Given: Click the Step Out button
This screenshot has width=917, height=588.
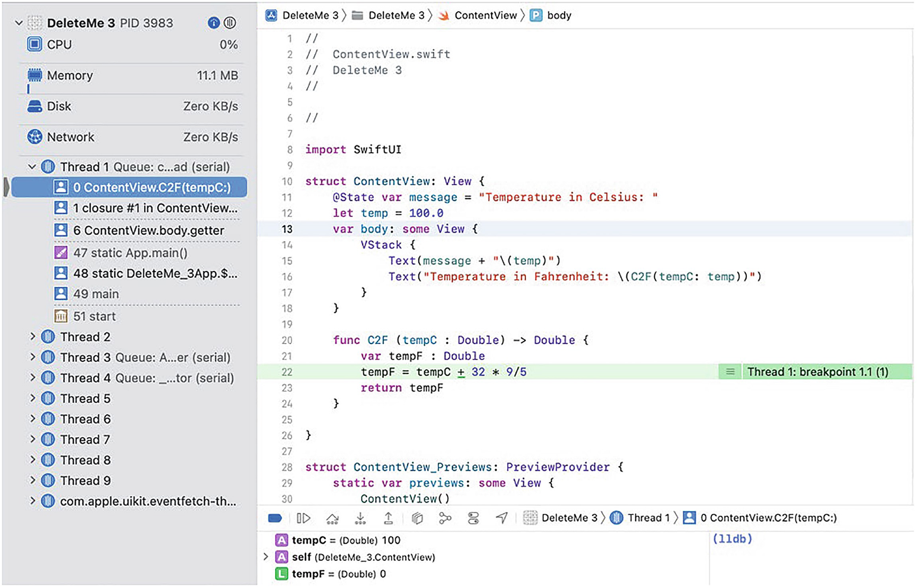Looking at the screenshot, I should tap(389, 518).
